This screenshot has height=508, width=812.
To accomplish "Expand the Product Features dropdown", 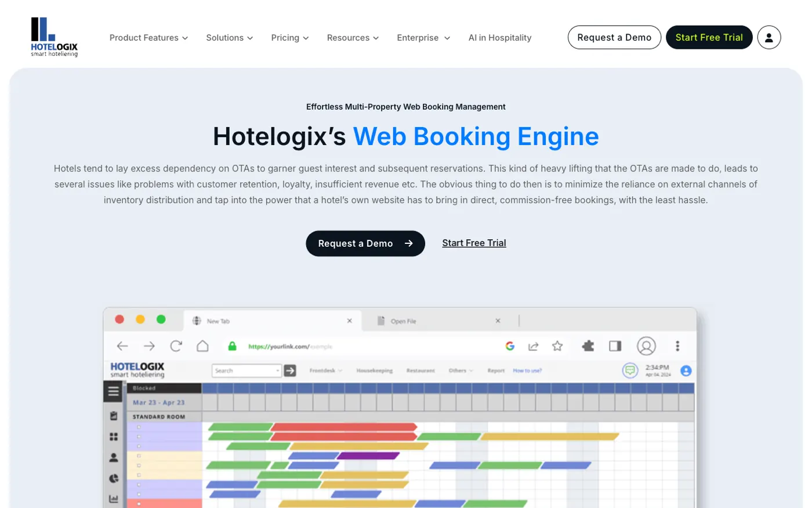I will coord(148,38).
